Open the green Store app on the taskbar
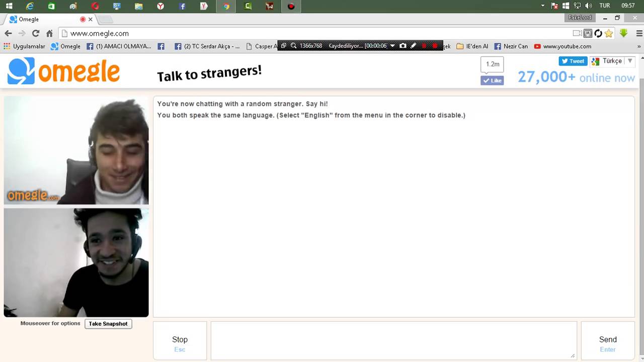This screenshot has height=362, width=644. pos(51,6)
